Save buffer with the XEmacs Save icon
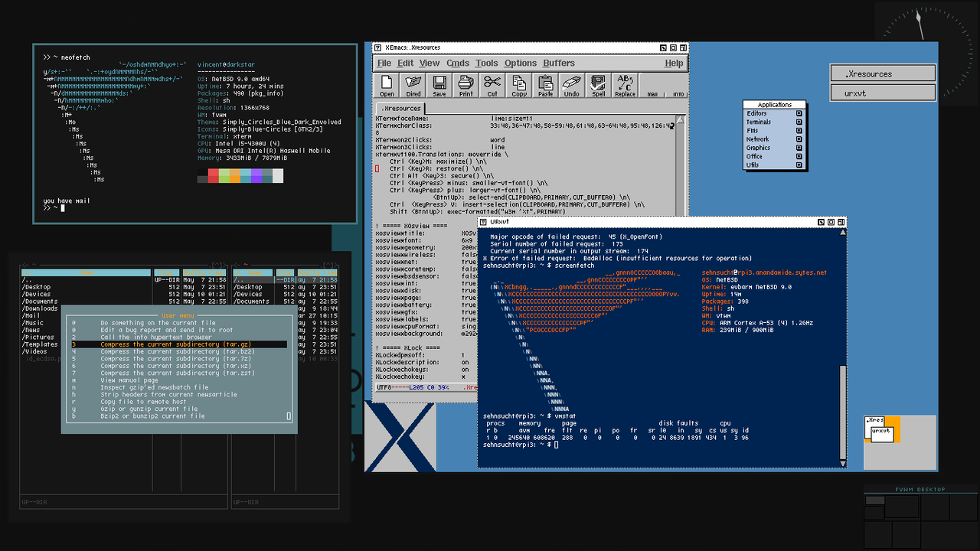This screenshot has height=551, width=980. point(439,85)
